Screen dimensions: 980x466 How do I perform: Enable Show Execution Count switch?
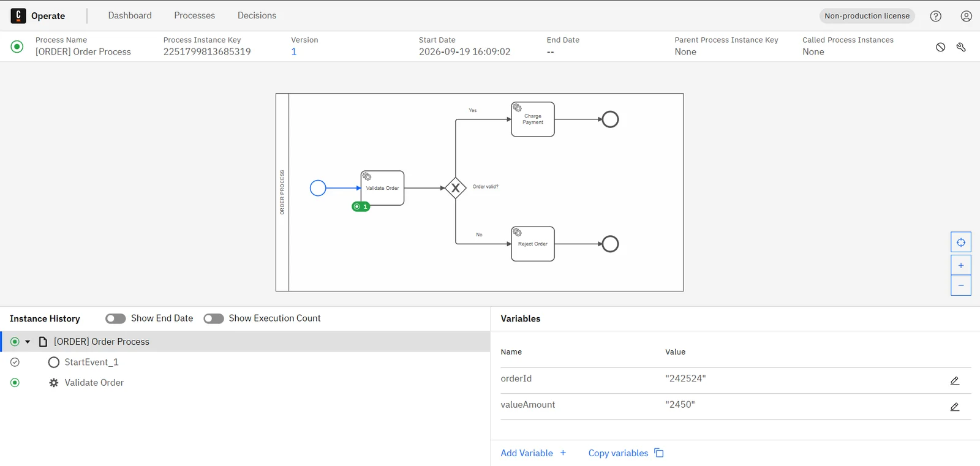214,318
